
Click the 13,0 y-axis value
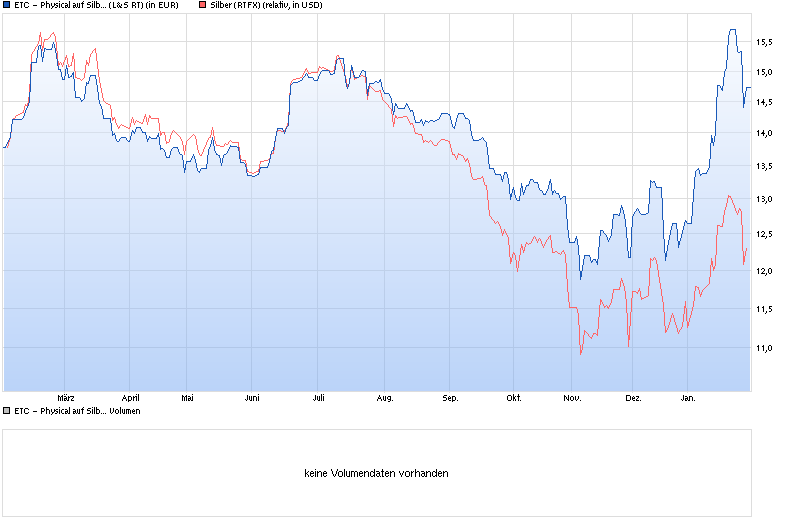coord(764,199)
